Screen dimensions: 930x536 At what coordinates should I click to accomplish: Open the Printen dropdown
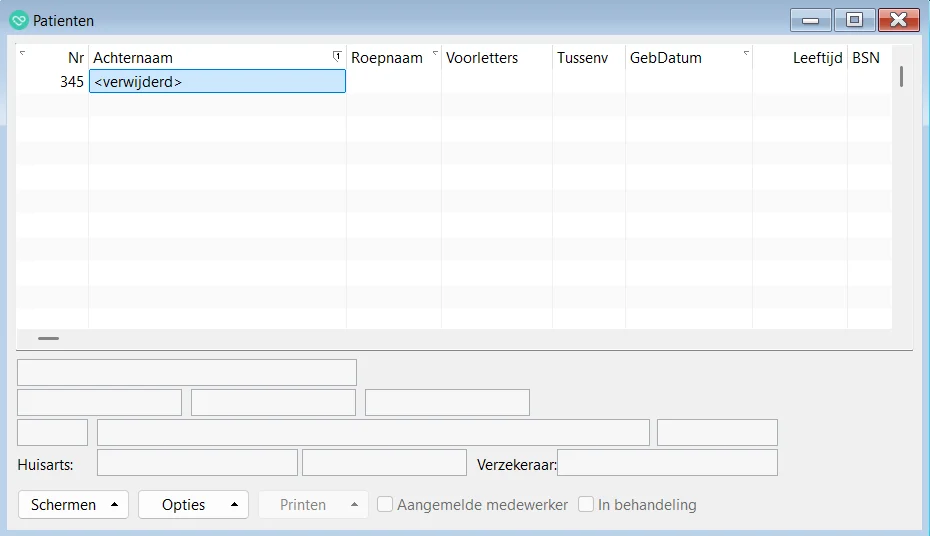pos(313,505)
